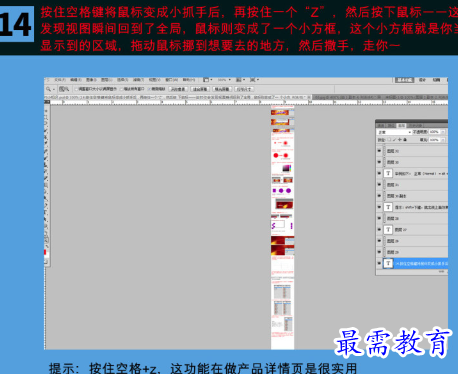
Task: Select the Healing Brush tool
Action: click(x=46, y=151)
